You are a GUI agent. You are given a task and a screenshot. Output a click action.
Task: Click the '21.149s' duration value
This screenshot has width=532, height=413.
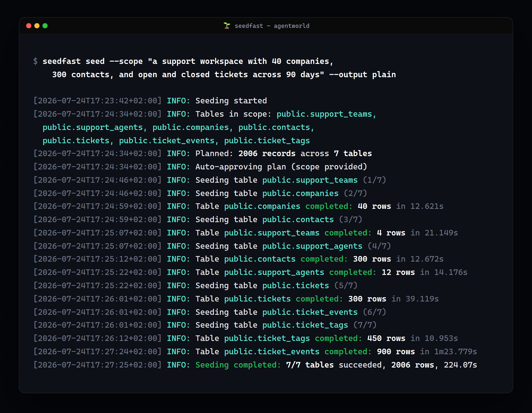pos(441,233)
